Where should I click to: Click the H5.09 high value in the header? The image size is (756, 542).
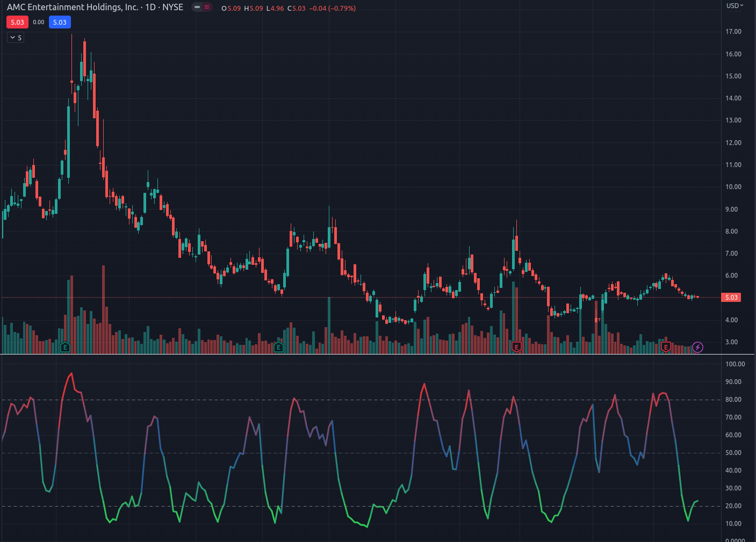[x=254, y=9]
